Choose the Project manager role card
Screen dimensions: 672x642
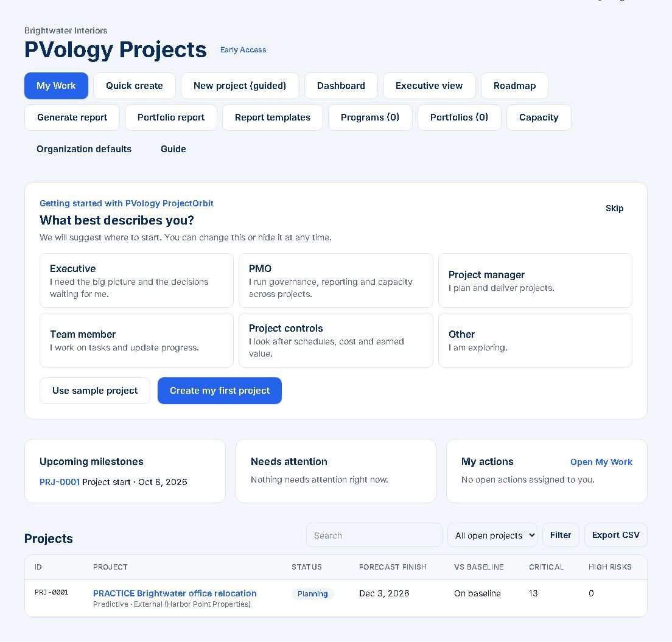click(535, 281)
